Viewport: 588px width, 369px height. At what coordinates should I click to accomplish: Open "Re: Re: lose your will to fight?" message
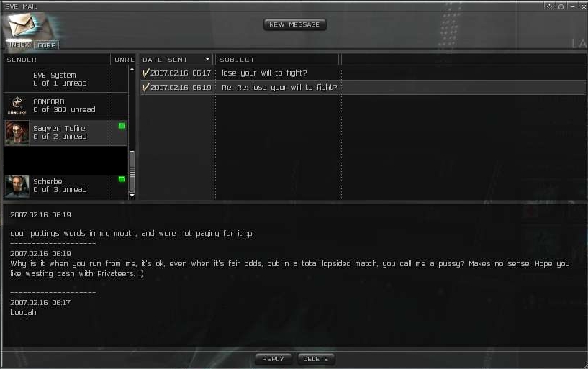point(279,88)
